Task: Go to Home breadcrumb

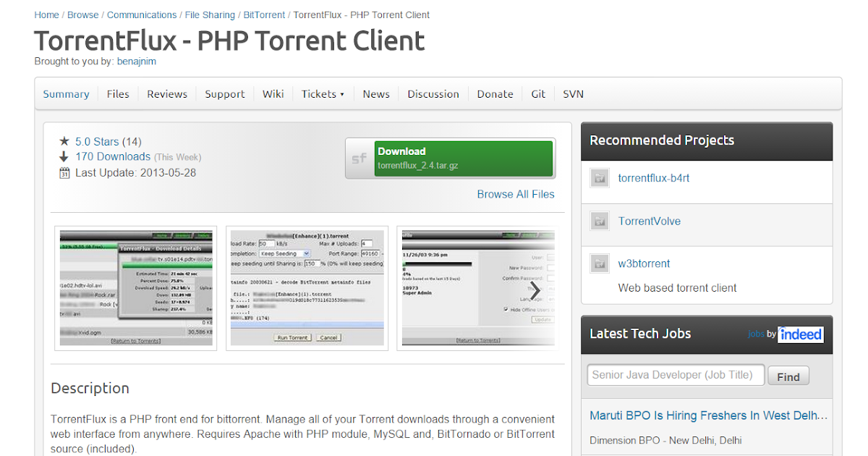Action: coord(47,14)
